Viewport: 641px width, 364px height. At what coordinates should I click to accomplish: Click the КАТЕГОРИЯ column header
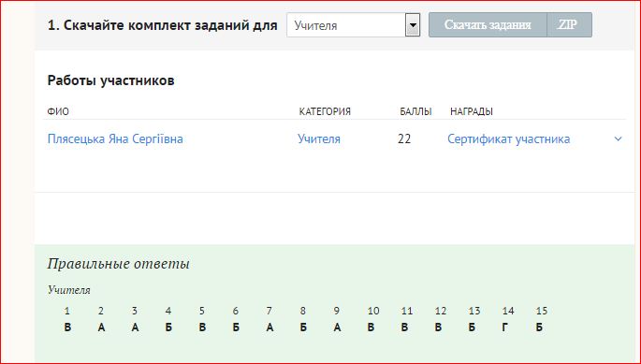point(325,111)
